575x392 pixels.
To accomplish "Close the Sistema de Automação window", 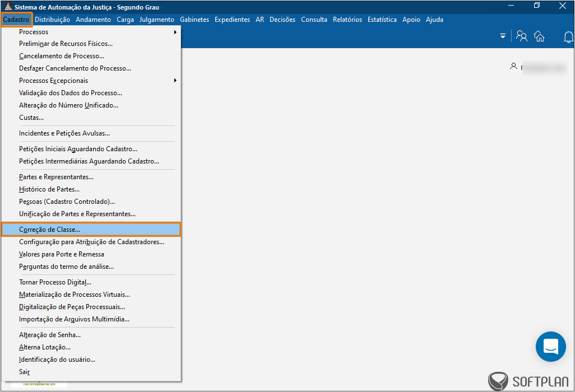I will pyautogui.click(x=563, y=6).
